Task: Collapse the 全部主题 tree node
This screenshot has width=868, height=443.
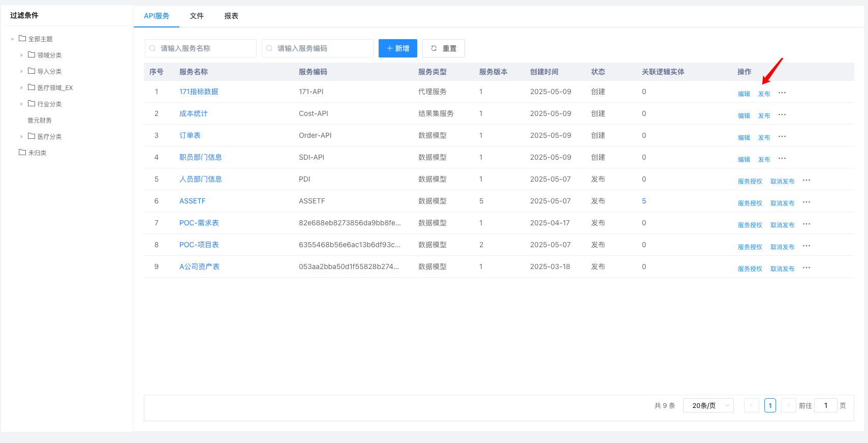Action: [x=13, y=39]
